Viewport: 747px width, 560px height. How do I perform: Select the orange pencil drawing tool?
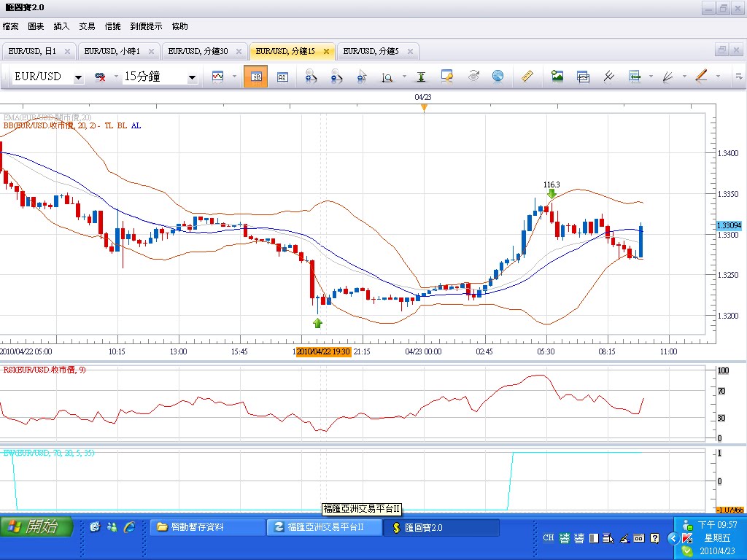[701, 76]
